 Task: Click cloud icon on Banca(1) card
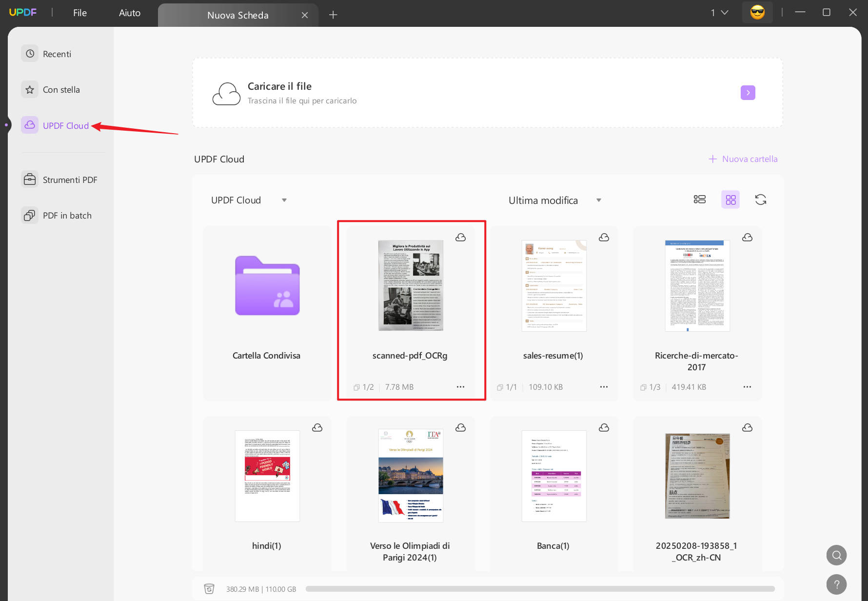click(x=604, y=427)
